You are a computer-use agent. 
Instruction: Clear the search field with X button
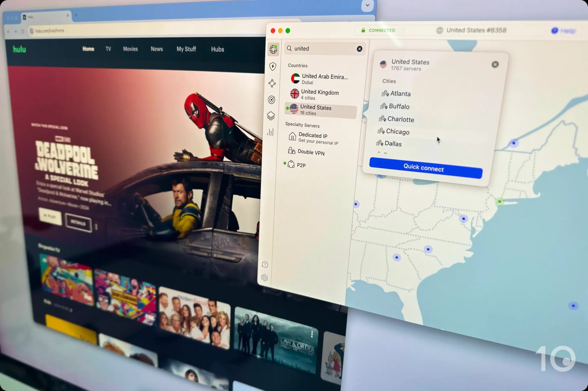[x=359, y=48]
